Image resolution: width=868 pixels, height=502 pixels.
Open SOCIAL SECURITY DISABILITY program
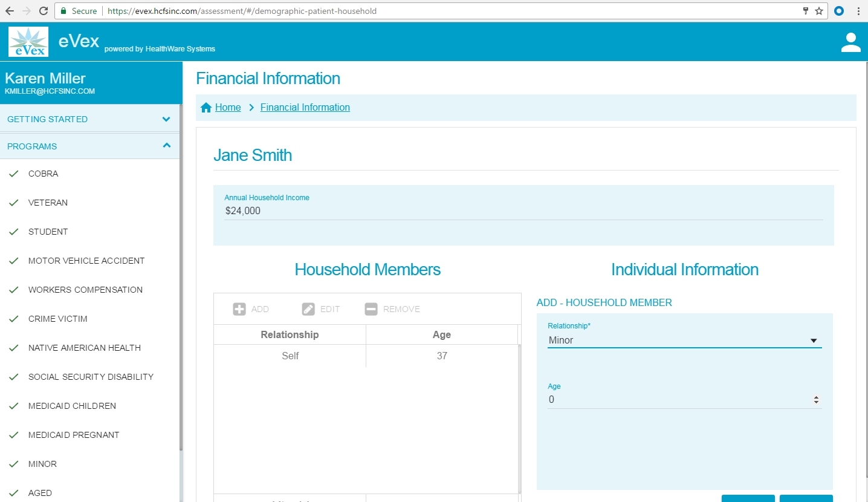pyautogui.click(x=91, y=377)
